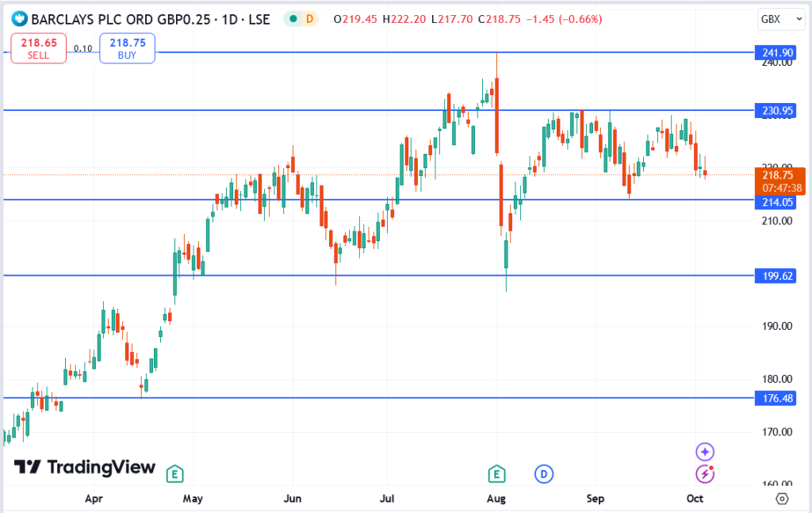This screenshot has width=812, height=513.
Task: Click the purple sparkle icon
Action: (x=705, y=451)
